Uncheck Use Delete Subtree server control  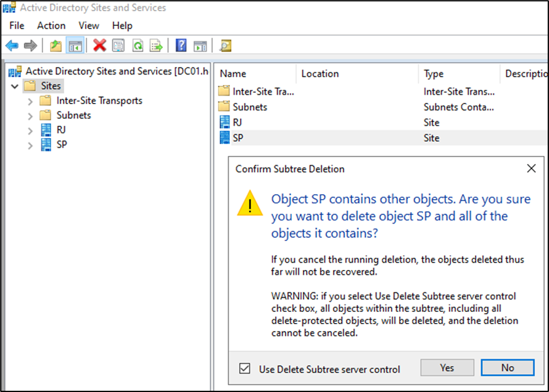pos(245,369)
